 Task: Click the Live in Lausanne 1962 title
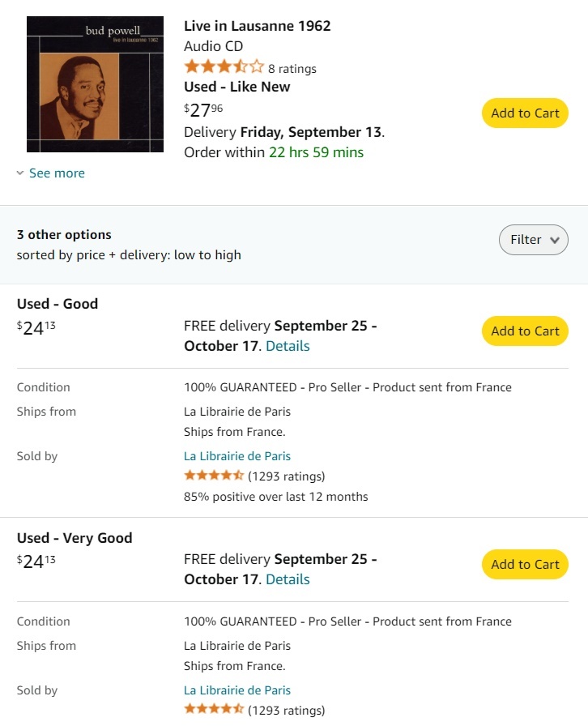click(x=258, y=26)
